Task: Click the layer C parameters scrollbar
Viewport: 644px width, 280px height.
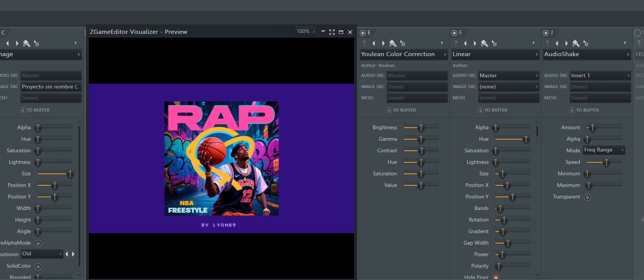Action: click(79, 195)
